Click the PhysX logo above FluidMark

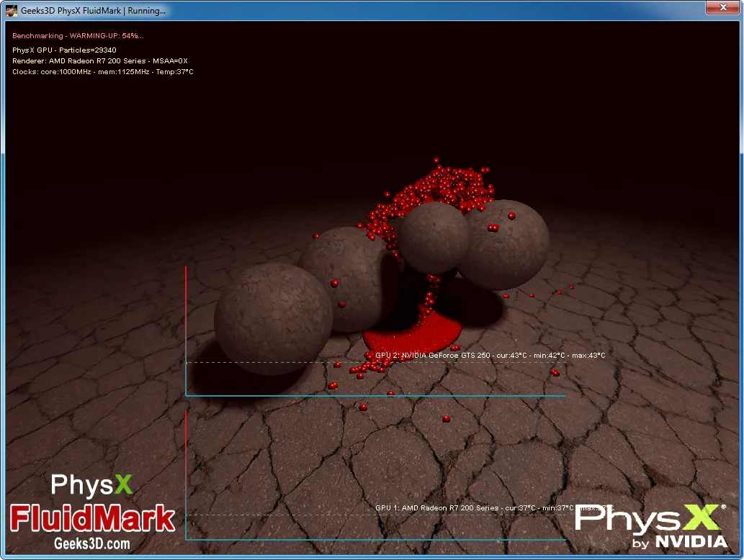[x=91, y=485]
